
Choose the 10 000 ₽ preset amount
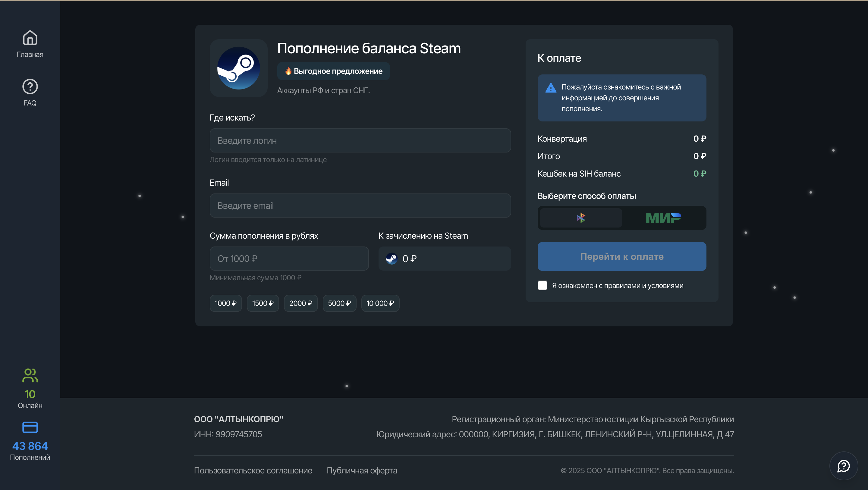click(380, 303)
